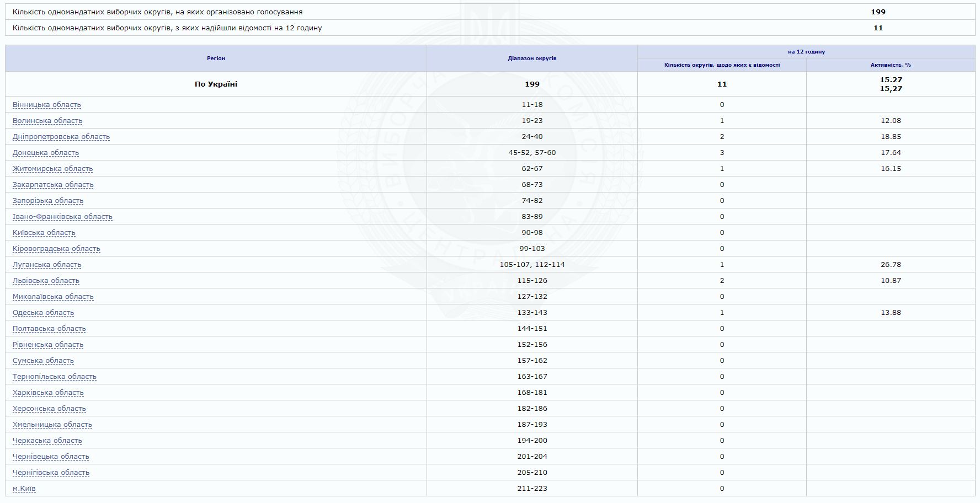Open the Івано-Франківська область link
This screenshot has width=980, height=503.
point(62,217)
